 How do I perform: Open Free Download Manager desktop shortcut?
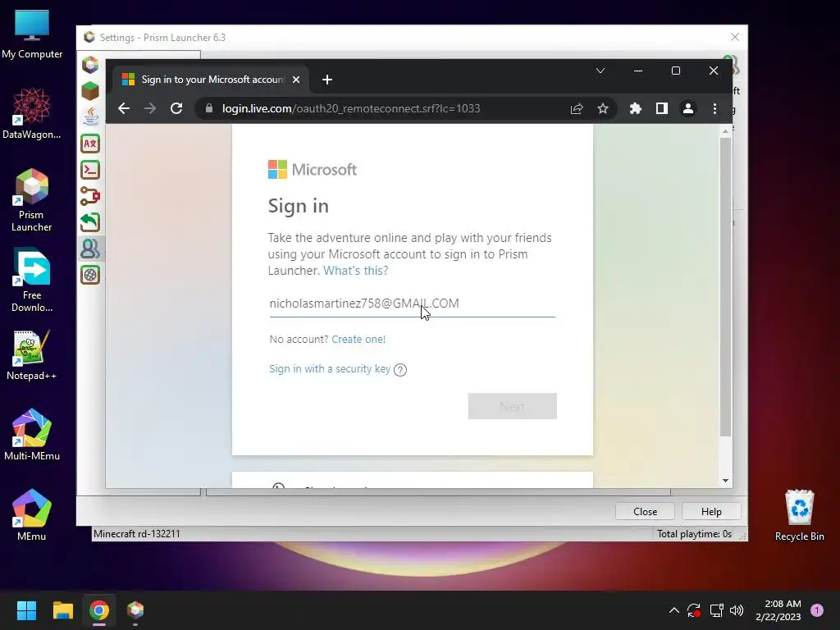tap(32, 280)
